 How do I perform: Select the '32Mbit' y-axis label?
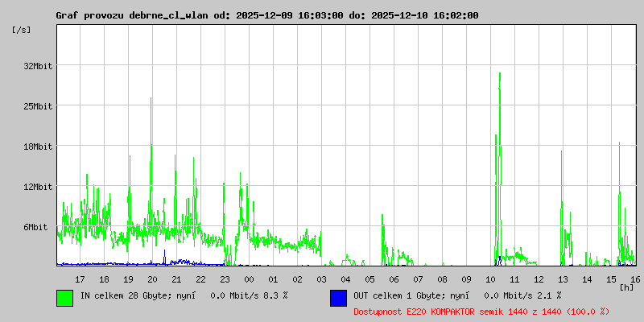37,66
